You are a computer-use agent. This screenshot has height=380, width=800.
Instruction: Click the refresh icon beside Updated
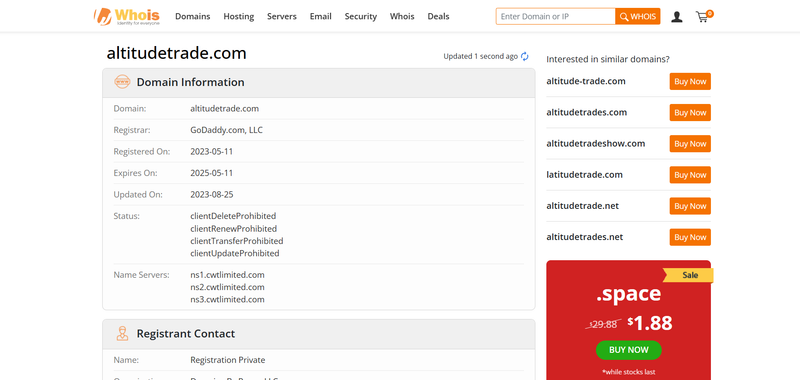click(524, 57)
